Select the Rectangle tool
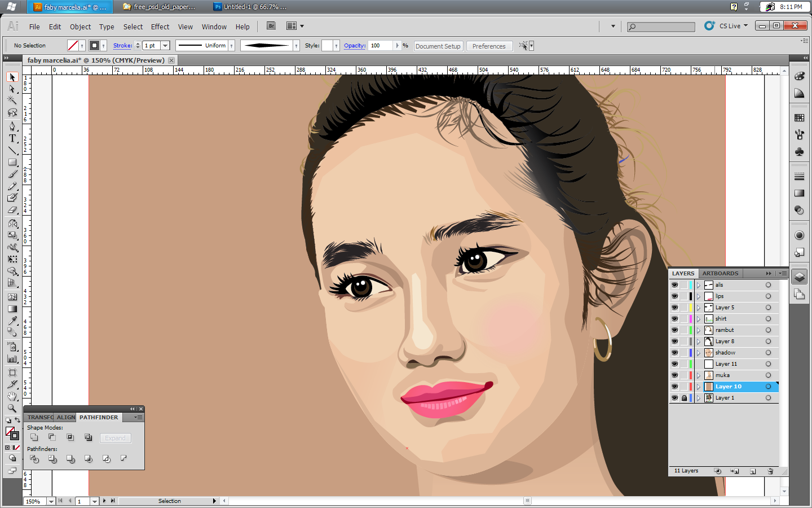This screenshot has height=508, width=812. (12, 163)
